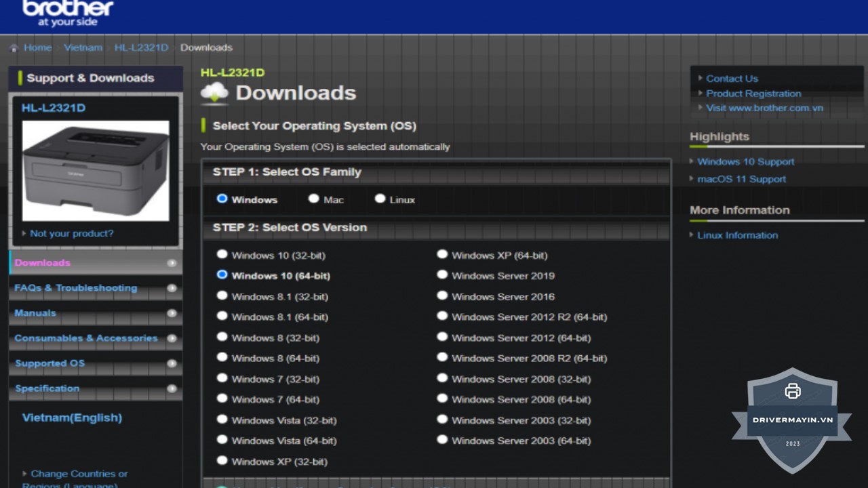Select the Mac OS family radio button
The image size is (868, 488).
(x=313, y=199)
